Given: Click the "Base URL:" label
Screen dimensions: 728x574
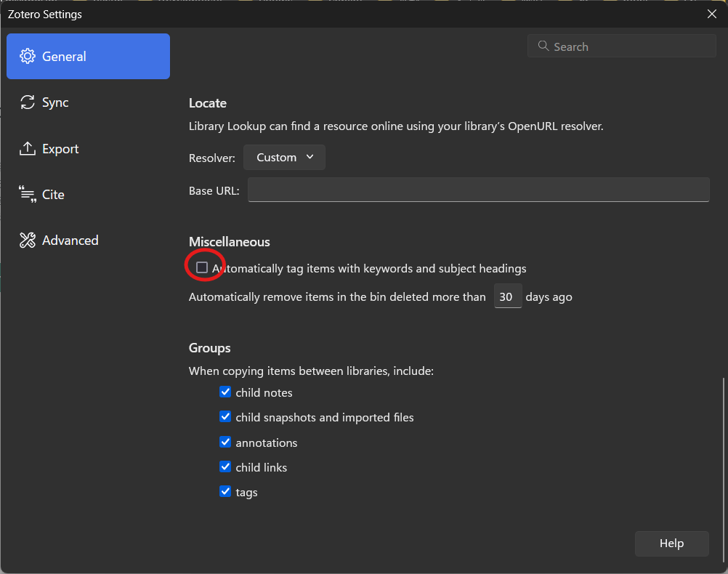Looking at the screenshot, I should (214, 191).
